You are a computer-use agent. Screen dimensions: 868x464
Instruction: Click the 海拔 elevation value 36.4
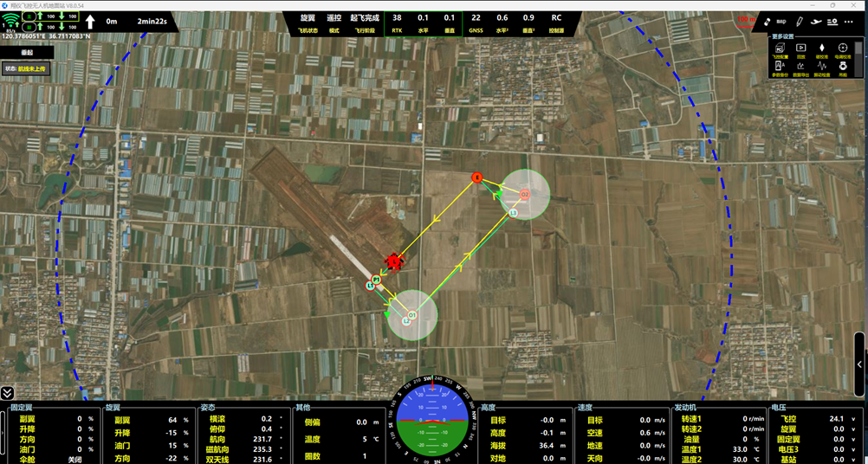click(x=547, y=445)
